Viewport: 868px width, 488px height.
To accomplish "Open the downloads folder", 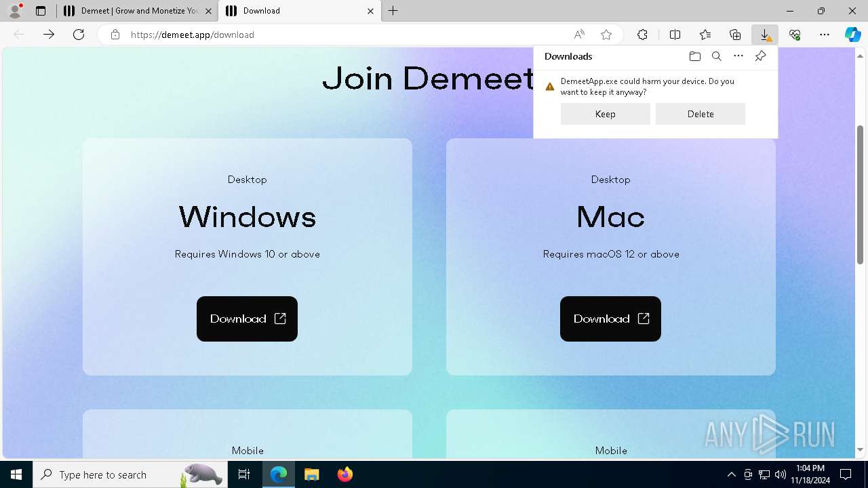I will click(695, 56).
